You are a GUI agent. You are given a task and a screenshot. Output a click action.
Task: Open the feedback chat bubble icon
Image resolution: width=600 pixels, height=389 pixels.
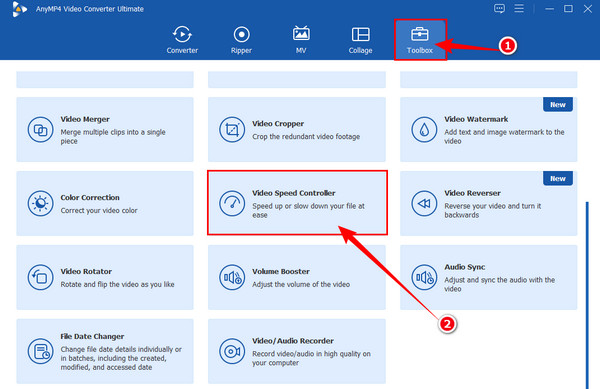pyautogui.click(x=499, y=8)
